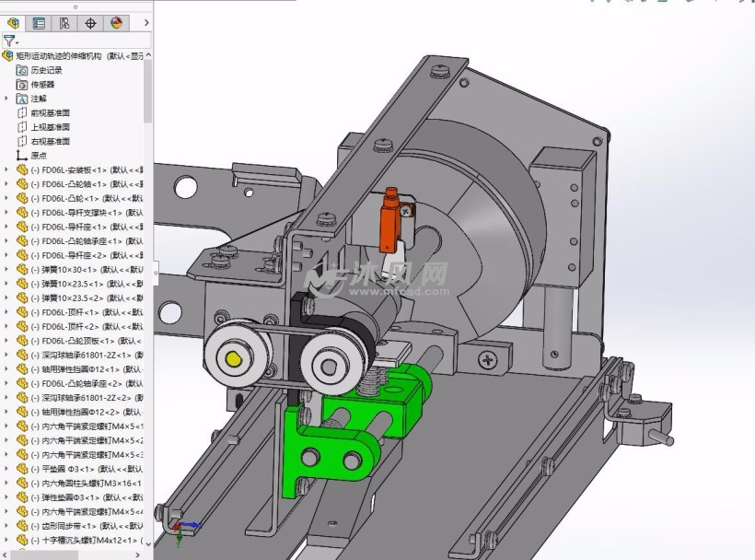Viewport: 755px width, 560px height.
Task: Expand the 注解 annotations node
Action: click(7, 99)
